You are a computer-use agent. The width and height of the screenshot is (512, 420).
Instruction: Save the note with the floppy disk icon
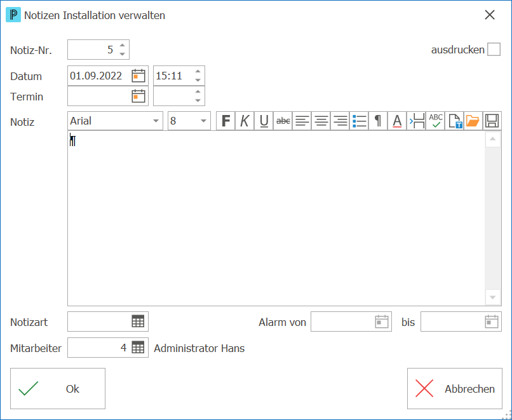[x=492, y=121]
